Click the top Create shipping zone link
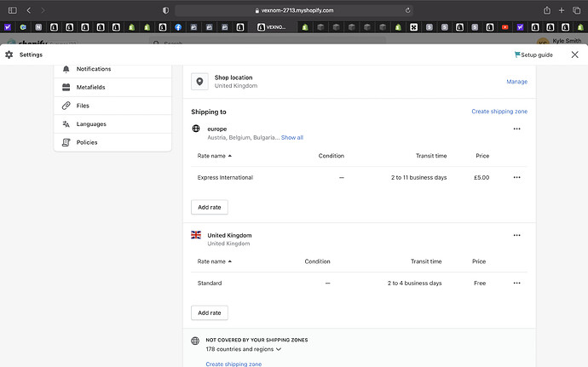Image resolution: width=588 pixels, height=367 pixels. point(499,112)
